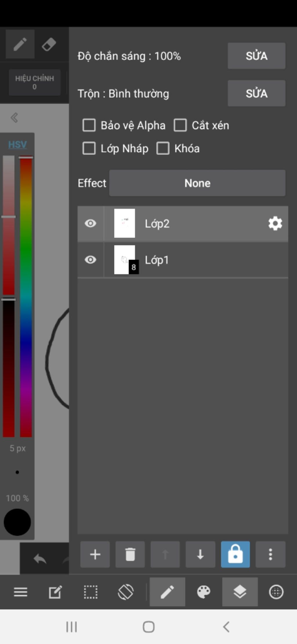Click the blue lock icon button
Image resolution: width=297 pixels, height=644 pixels.
235,554
